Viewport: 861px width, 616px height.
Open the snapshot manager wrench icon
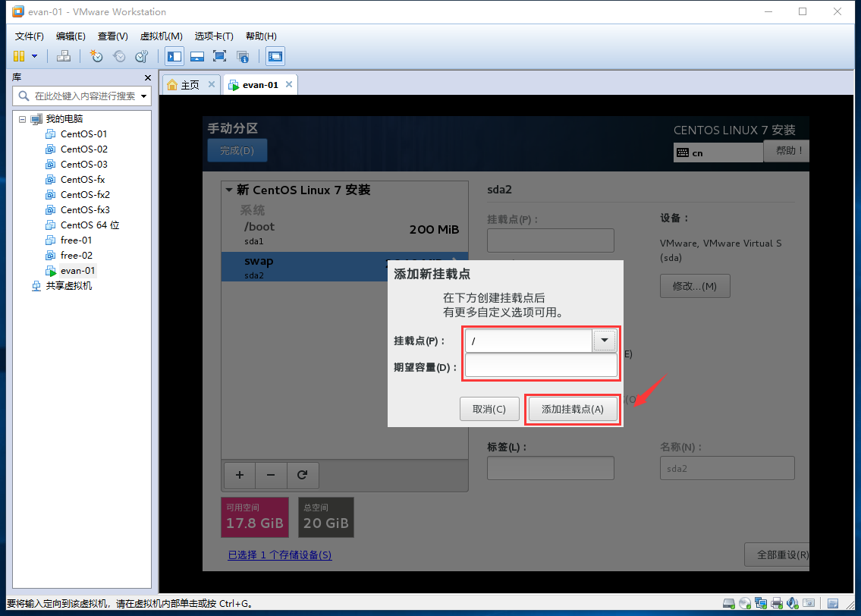click(x=142, y=56)
